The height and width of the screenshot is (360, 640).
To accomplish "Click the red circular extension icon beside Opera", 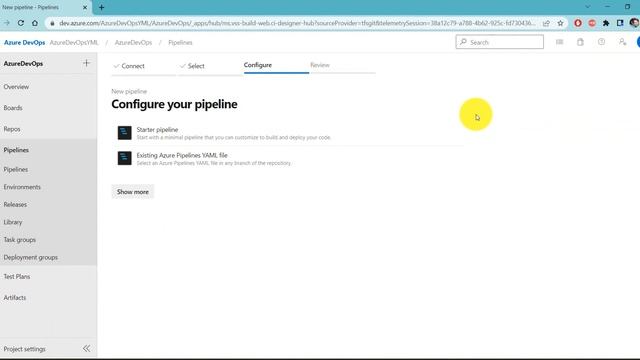I will coord(592,23).
